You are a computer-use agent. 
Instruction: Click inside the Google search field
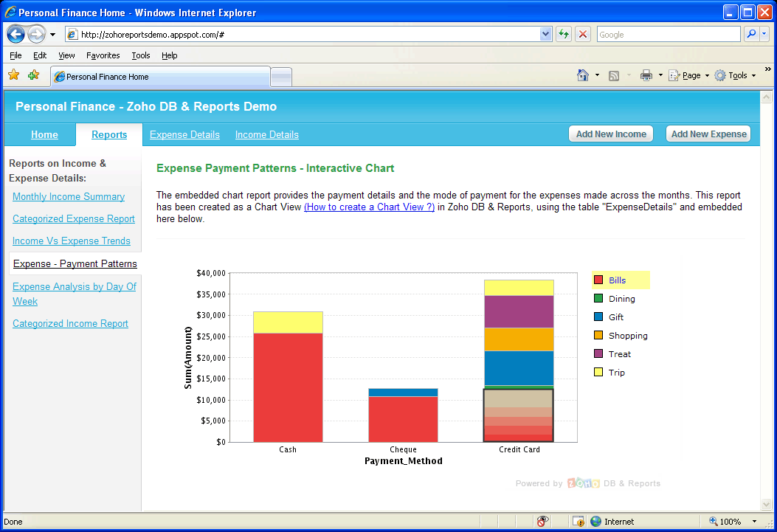[x=668, y=34]
